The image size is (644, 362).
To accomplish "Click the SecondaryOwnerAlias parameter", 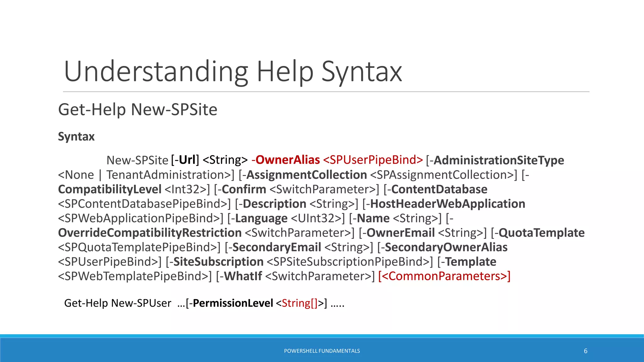I will 446,247.
